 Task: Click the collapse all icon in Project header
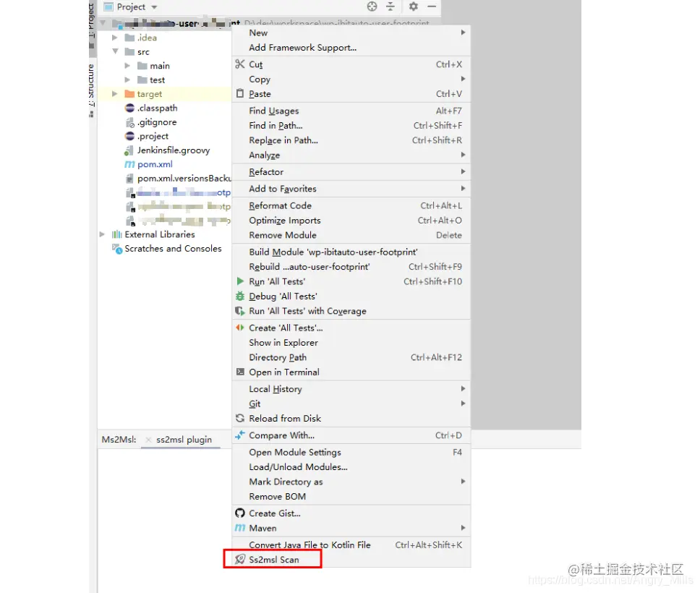point(390,7)
